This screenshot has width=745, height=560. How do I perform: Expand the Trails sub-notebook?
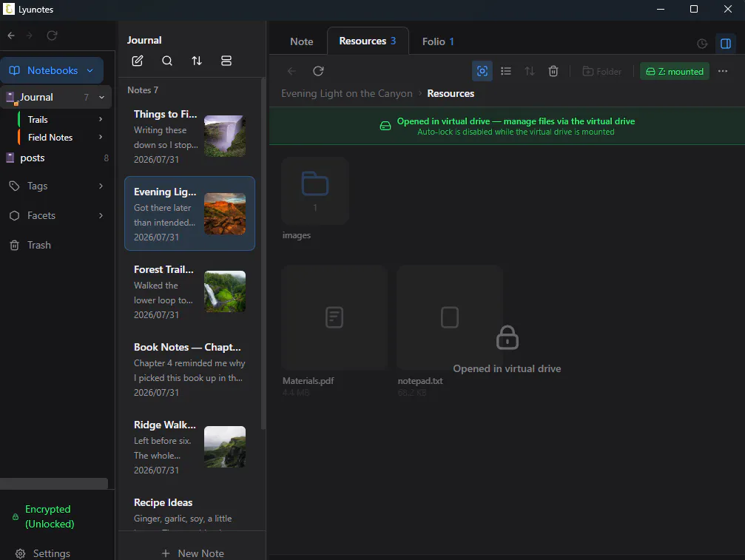point(101,119)
